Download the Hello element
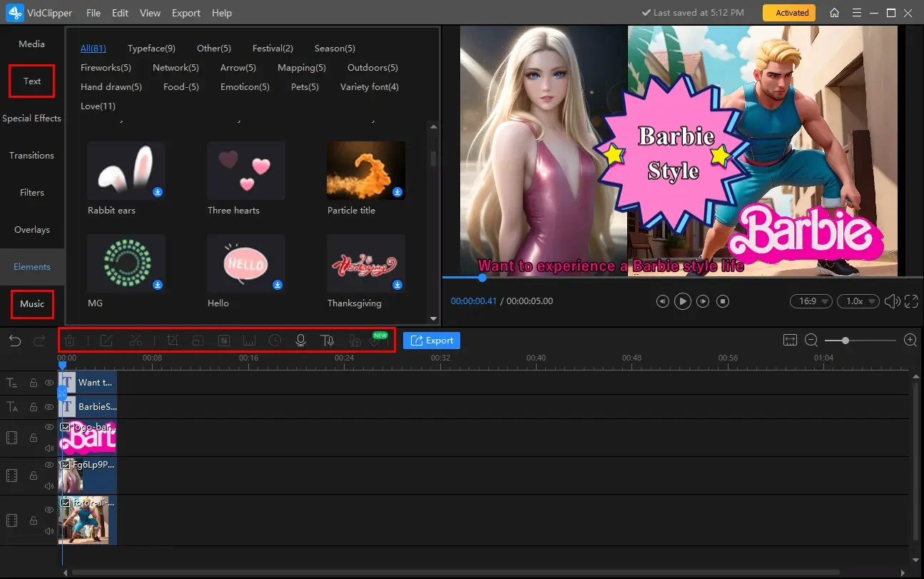This screenshot has width=924, height=579. [278, 285]
